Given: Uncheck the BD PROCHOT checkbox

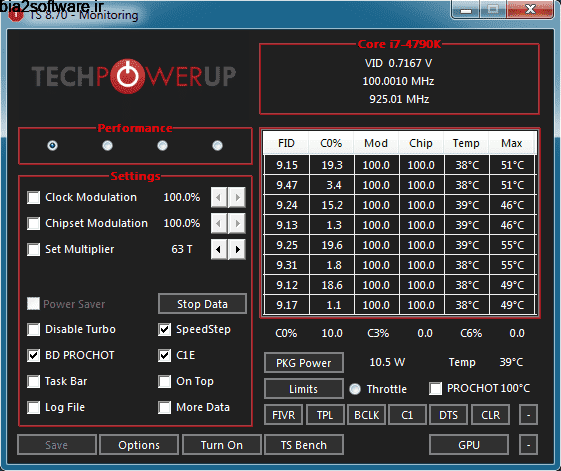Looking at the screenshot, I should tap(34, 355).
